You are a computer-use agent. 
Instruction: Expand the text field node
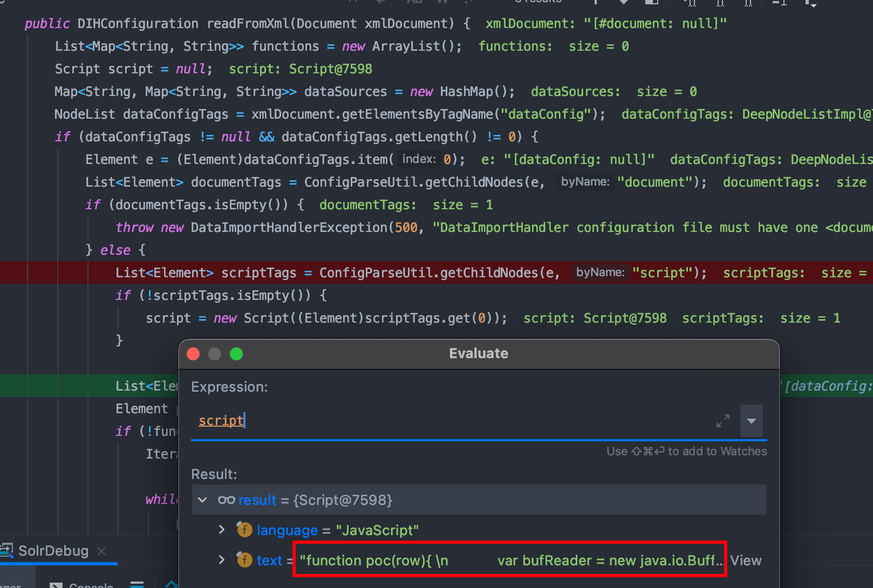click(221, 560)
